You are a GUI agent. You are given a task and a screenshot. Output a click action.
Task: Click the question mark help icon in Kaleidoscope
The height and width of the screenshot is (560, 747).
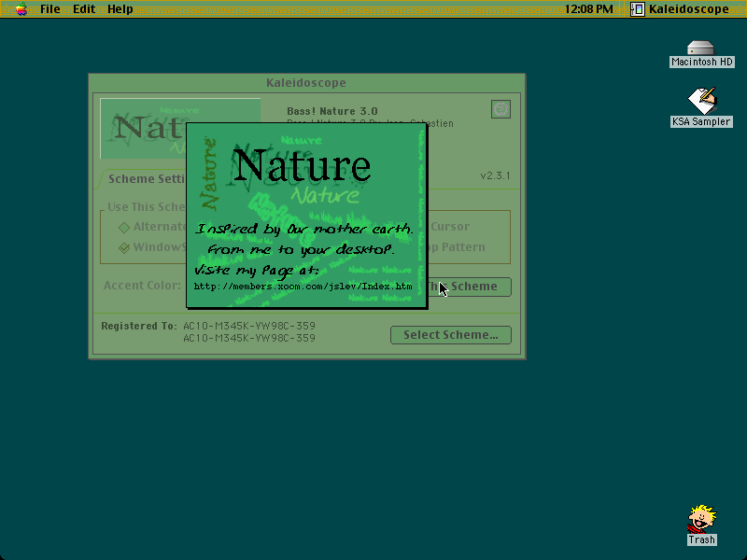tap(500, 109)
